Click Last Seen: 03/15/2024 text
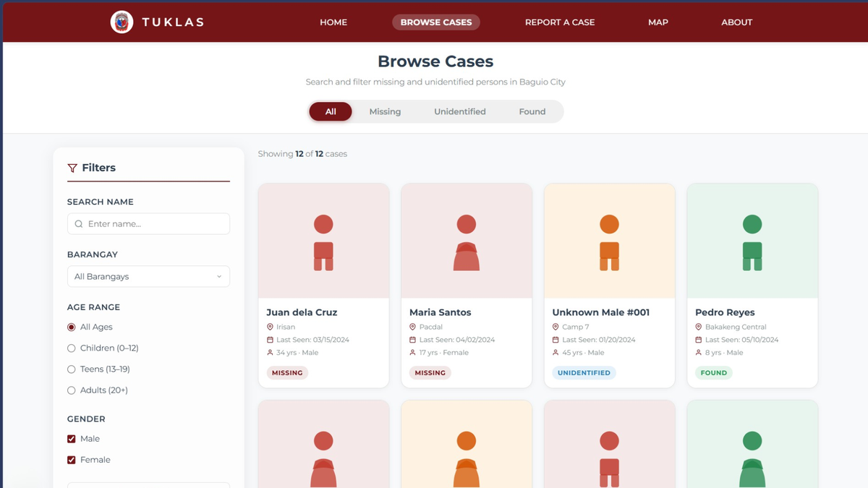Viewport: 868px width, 488px height. coord(312,340)
